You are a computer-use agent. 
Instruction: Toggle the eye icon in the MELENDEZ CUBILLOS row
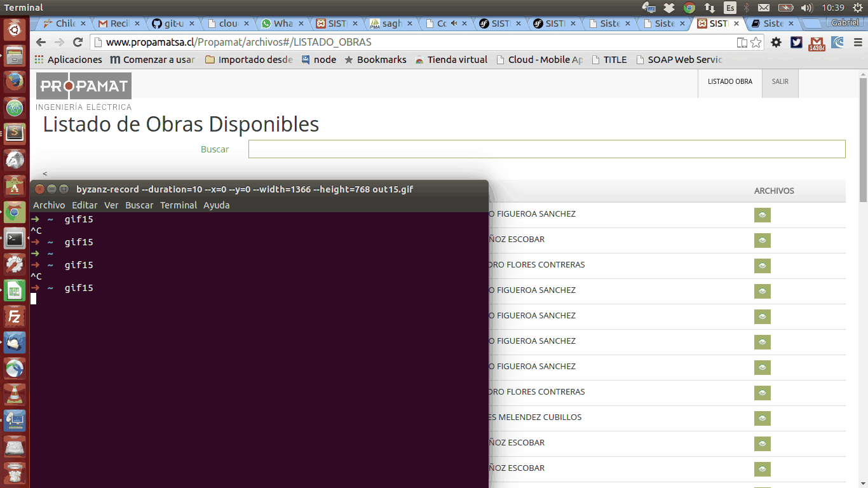coord(762,418)
